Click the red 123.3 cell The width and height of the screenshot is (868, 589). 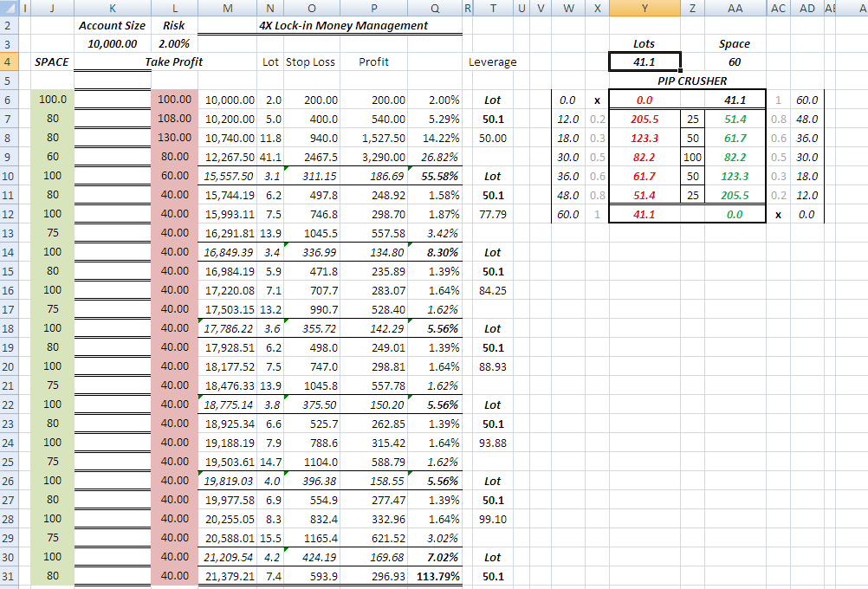645,138
